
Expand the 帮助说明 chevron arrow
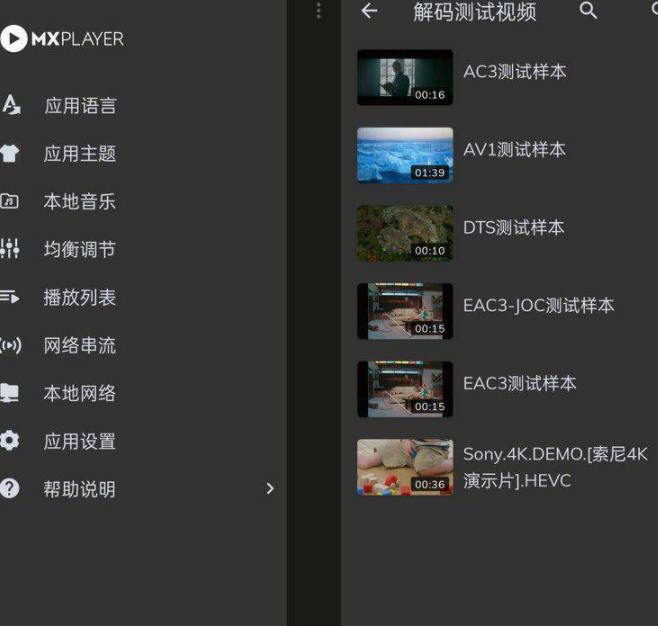point(270,488)
